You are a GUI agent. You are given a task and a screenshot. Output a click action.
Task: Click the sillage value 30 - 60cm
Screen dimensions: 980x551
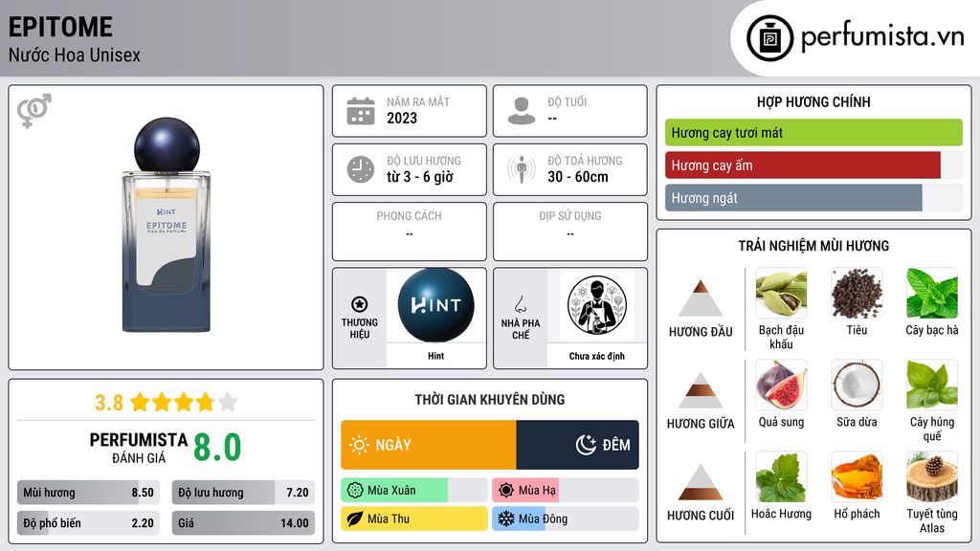[x=578, y=177]
